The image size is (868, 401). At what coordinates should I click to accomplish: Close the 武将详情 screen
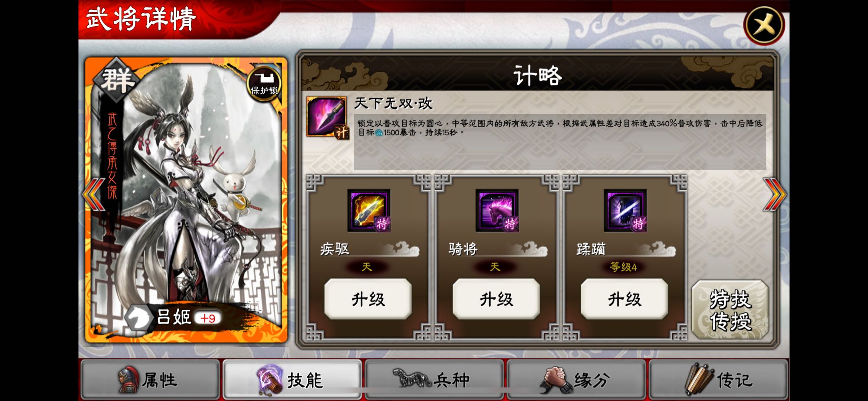click(x=764, y=25)
